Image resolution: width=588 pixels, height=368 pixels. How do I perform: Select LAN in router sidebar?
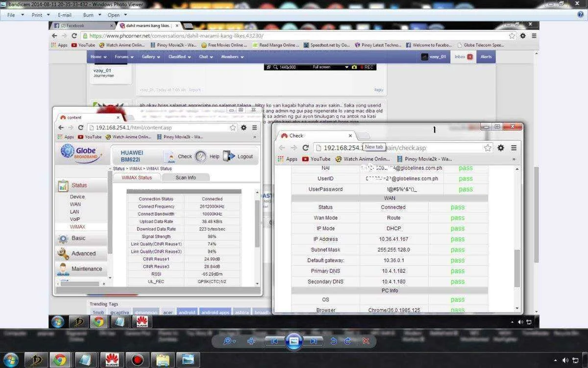click(x=74, y=212)
